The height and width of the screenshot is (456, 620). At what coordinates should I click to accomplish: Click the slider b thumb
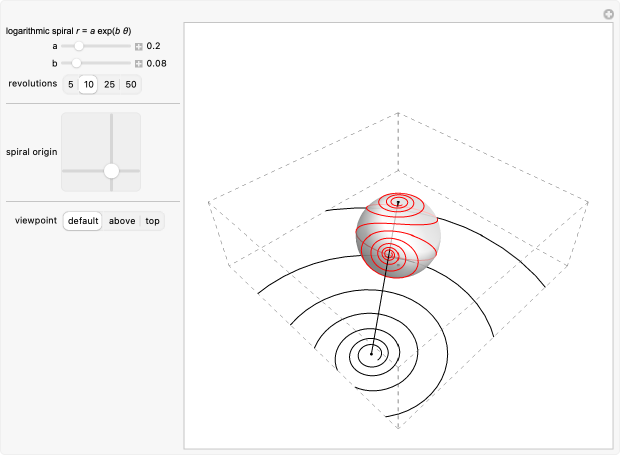[77, 63]
